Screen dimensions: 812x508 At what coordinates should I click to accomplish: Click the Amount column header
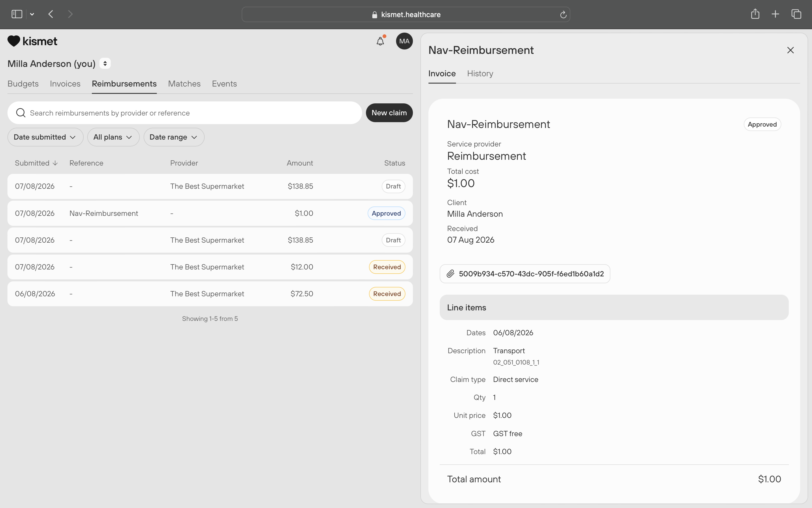click(300, 163)
